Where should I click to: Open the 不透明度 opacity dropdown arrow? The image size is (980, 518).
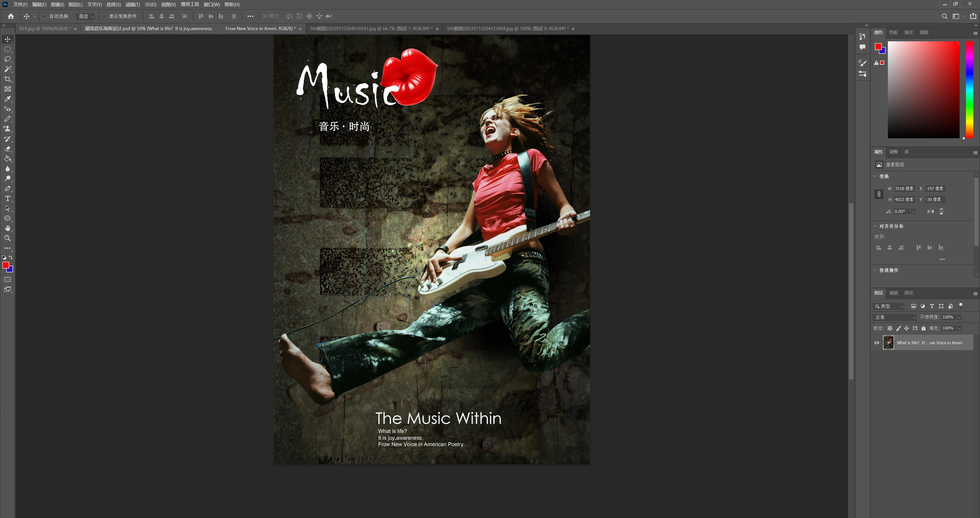pos(960,317)
